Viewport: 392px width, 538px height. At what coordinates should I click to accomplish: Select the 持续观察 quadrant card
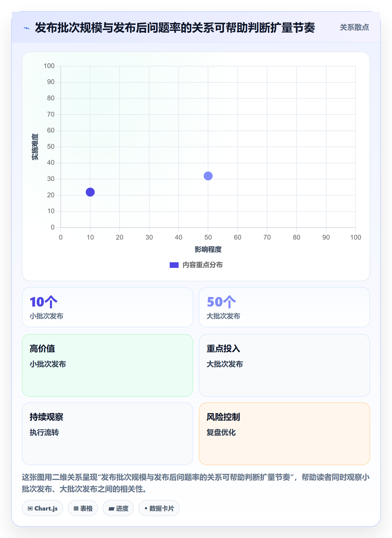click(108, 434)
